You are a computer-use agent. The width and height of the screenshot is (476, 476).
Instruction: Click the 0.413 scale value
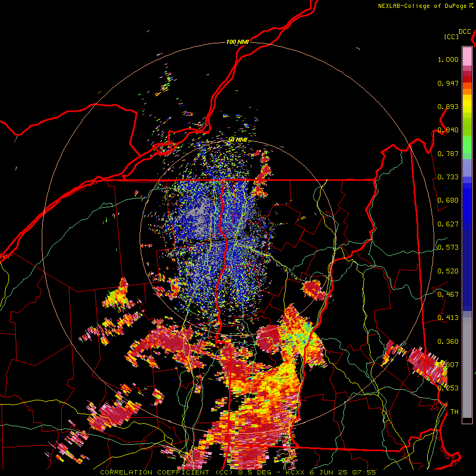pos(448,318)
